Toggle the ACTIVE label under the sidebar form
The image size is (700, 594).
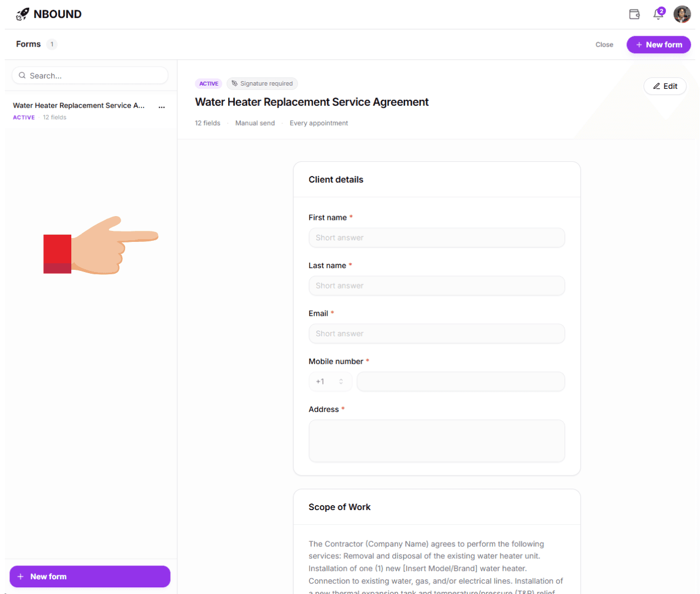[x=24, y=117]
